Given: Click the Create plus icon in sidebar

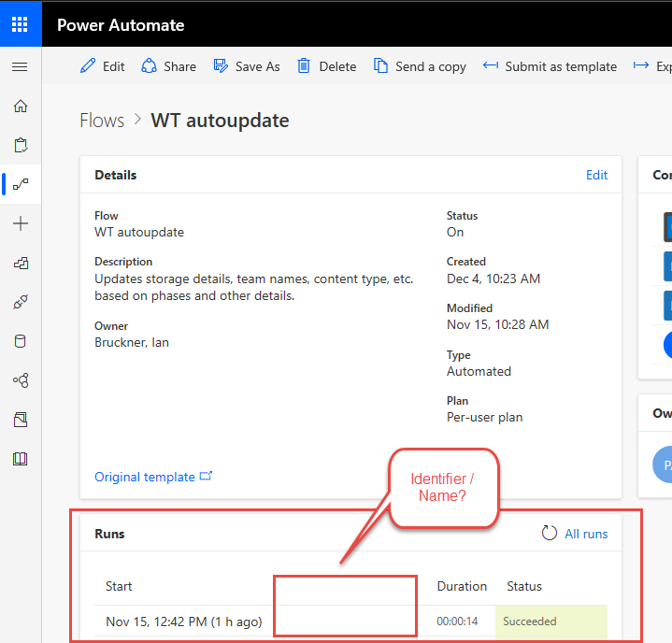Looking at the screenshot, I should pyautogui.click(x=21, y=223).
